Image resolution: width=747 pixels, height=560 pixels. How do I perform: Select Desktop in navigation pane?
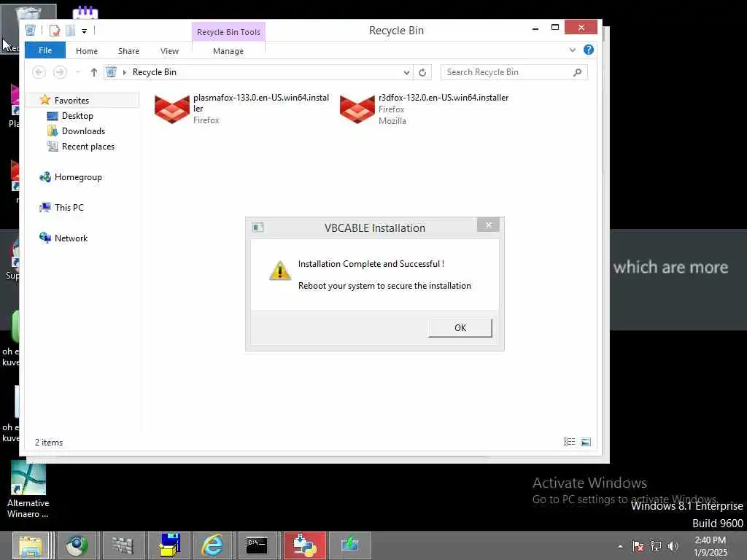point(77,116)
